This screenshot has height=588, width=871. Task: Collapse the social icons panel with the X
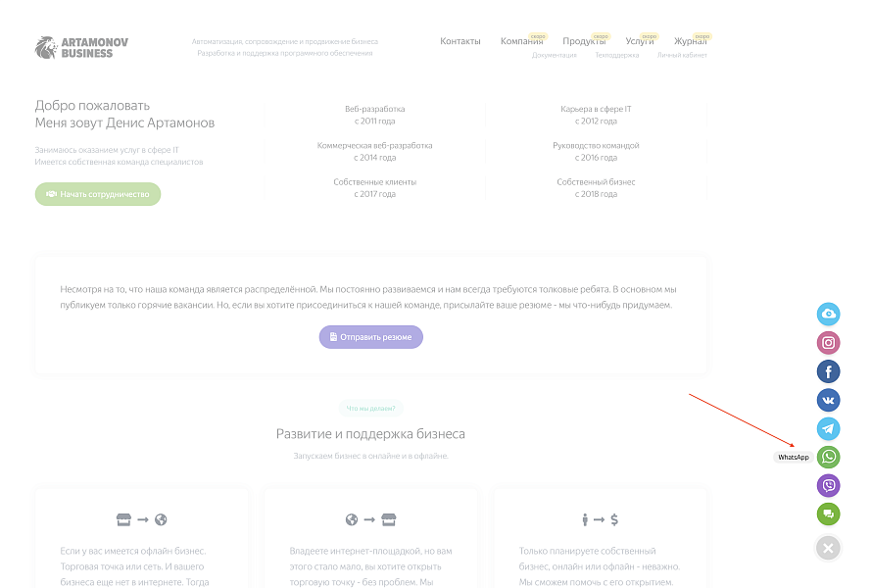point(828,548)
